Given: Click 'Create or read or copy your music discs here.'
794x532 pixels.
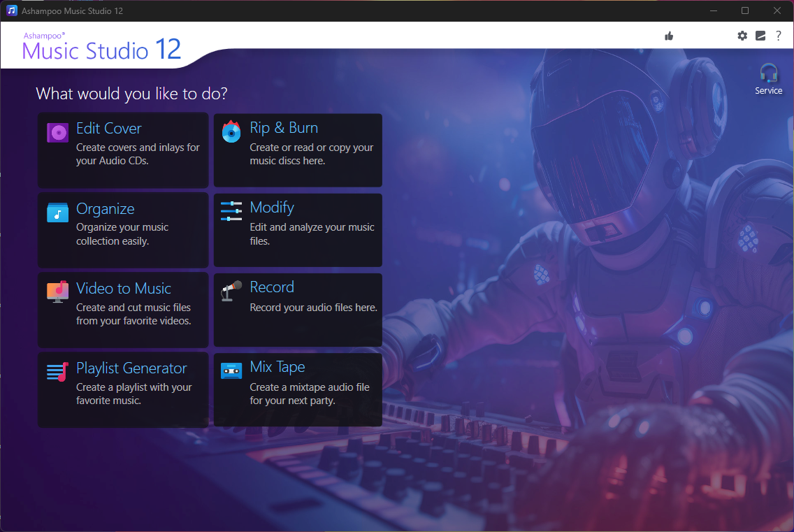Looking at the screenshot, I should tap(312, 154).
